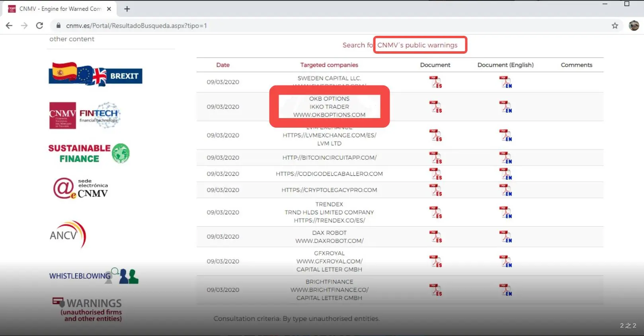Image resolution: width=644 pixels, height=336 pixels.
Task: Open Spanish PDF for DAX Robot row
Action: (x=435, y=237)
